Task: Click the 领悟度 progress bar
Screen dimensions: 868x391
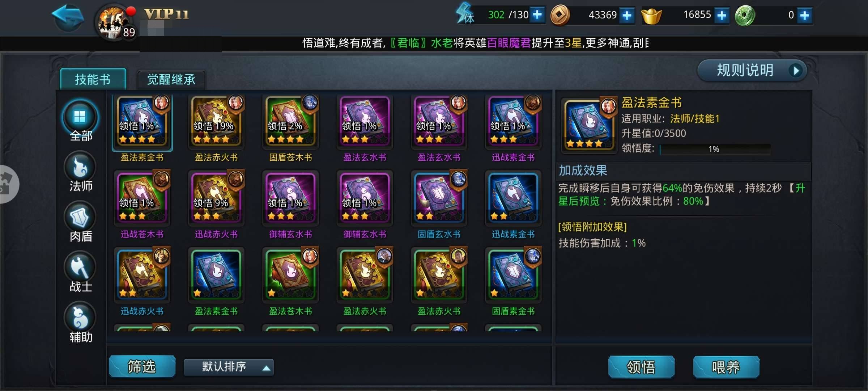Action: (x=715, y=149)
